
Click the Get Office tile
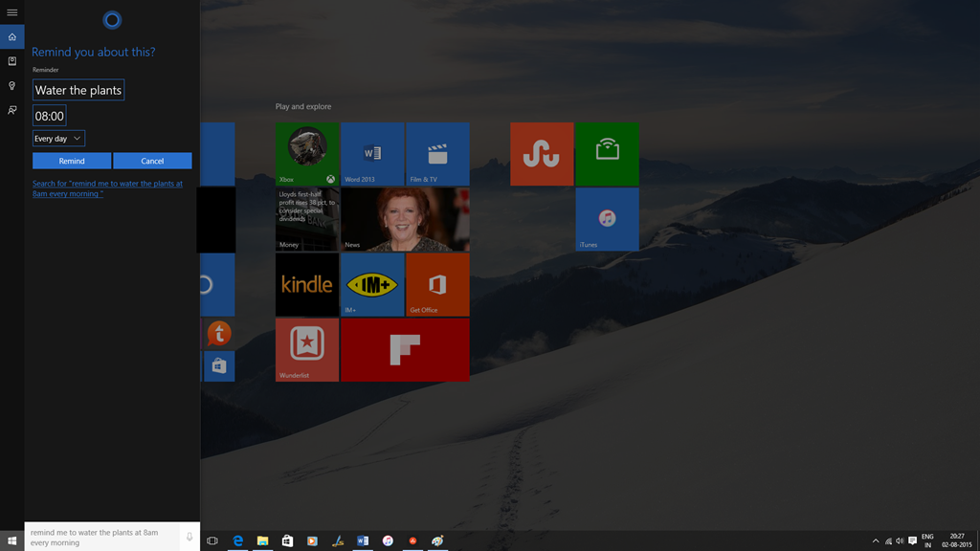click(x=437, y=285)
